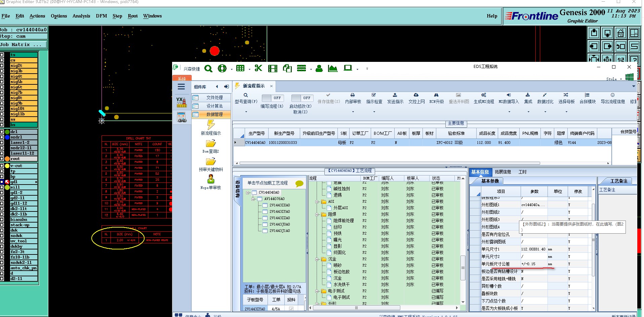Viewport: 644px width, 317px height.
Task: Click the 导出流程信息 toolbar button
Action: click(x=613, y=99)
